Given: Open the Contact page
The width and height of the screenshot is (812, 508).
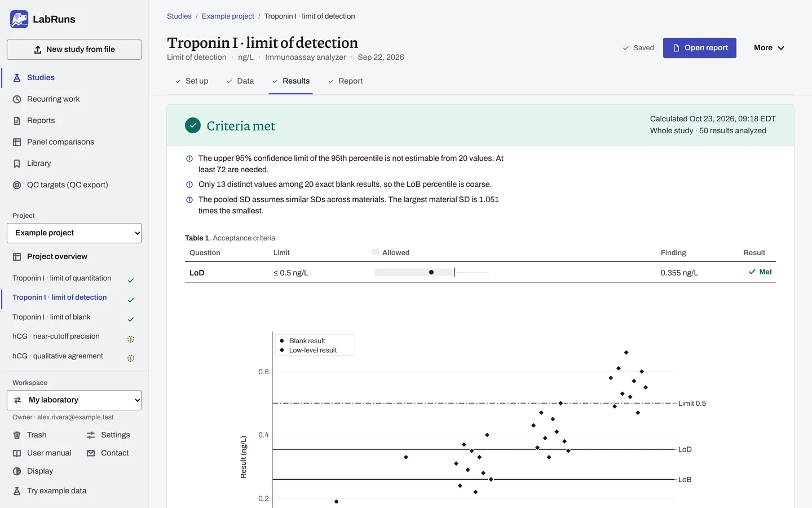Looking at the screenshot, I should (x=114, y=453).
